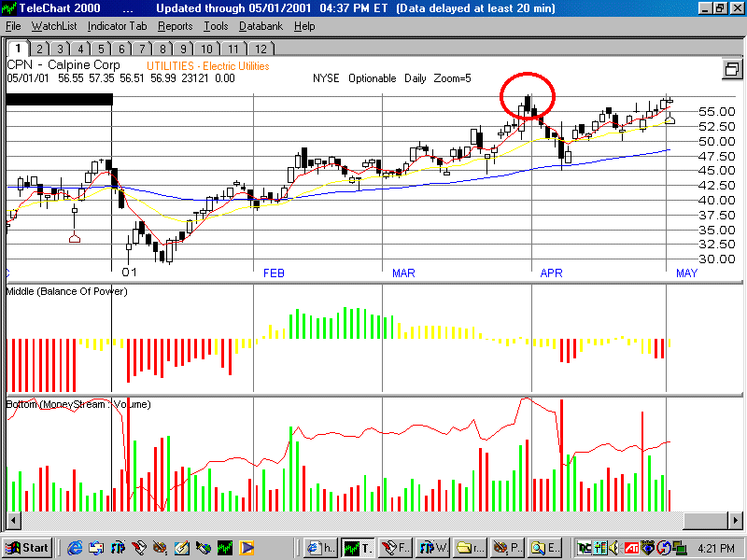Screen dimensions: 747x560
Task: Switch to chart tab 7
Action: click(143, 49)
